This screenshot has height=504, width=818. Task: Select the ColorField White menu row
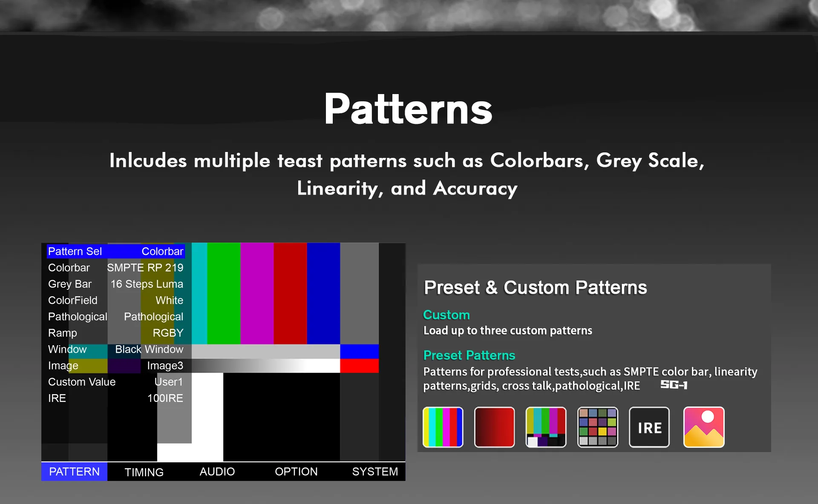click(115, 300)
